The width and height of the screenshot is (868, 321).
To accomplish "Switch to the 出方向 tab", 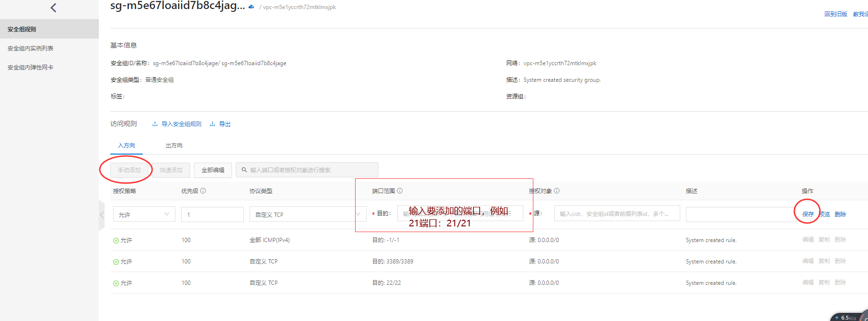I will (174, 146).
